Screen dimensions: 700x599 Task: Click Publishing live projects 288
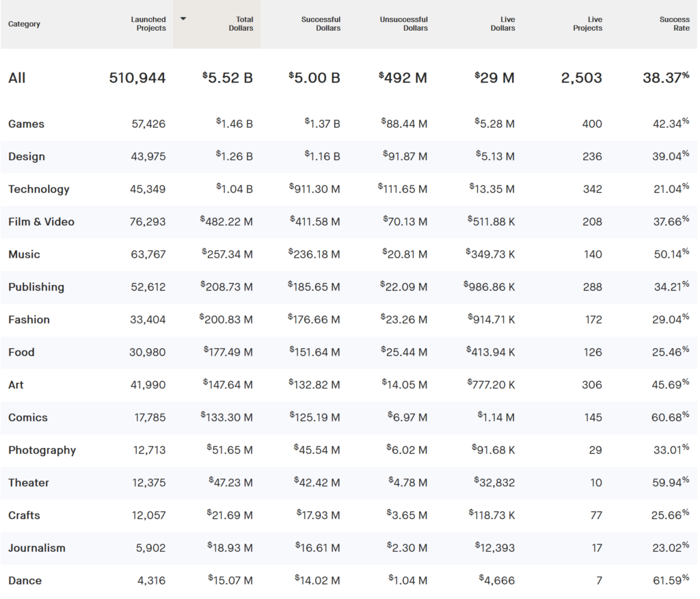click(x=593, y=287)
